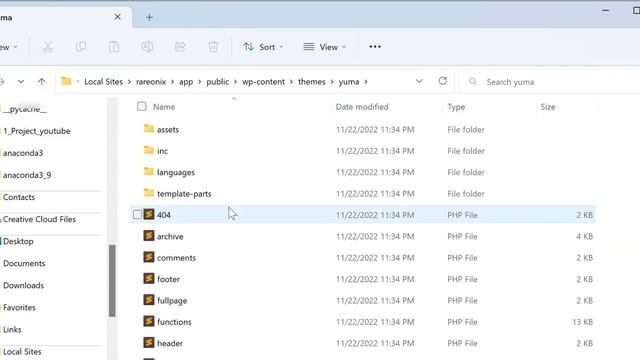Click the archive PHP file icon
This screenshot has height=360, width=640.
tap(149, 236)
